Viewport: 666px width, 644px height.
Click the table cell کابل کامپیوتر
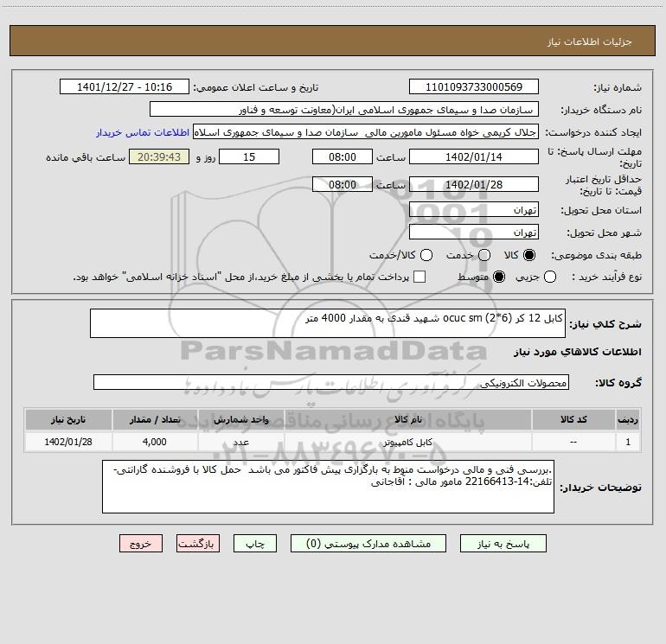point(407,442)
